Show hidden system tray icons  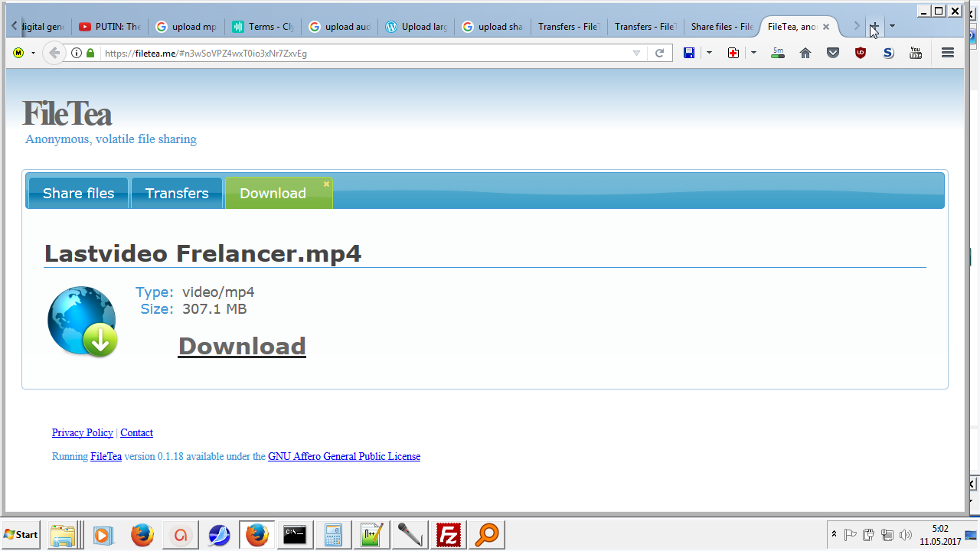click(834, 535)
